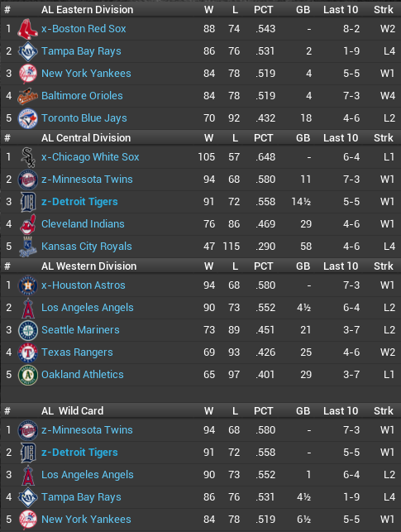Click the Chicago White Sox logo icon
The height and width of the screenshot is (532, 401).
click(x=28, y=157)
